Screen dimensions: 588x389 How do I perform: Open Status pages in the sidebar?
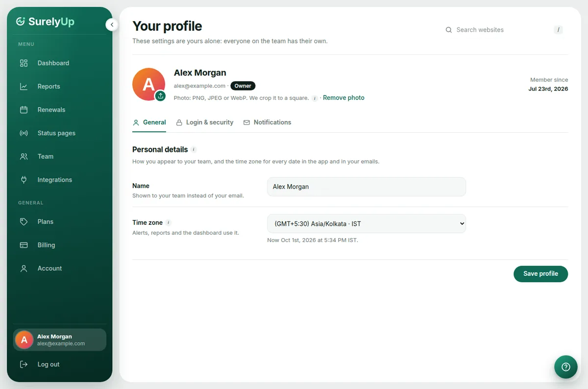60,133
